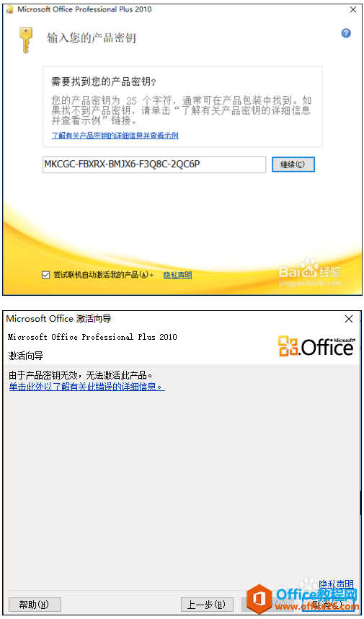This screenshot has width=364, height=619.
Task: Click the Microsoft Office logo in activation wizard
Action: [316, 346]
